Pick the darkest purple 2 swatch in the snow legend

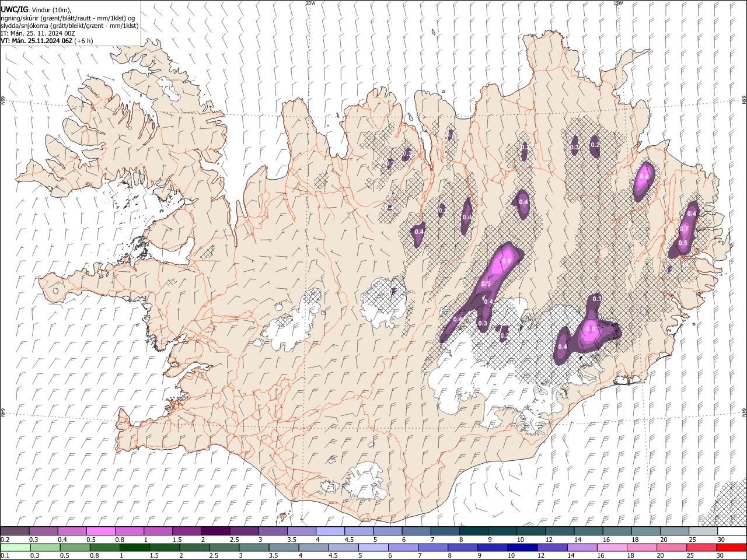point(215,531)
